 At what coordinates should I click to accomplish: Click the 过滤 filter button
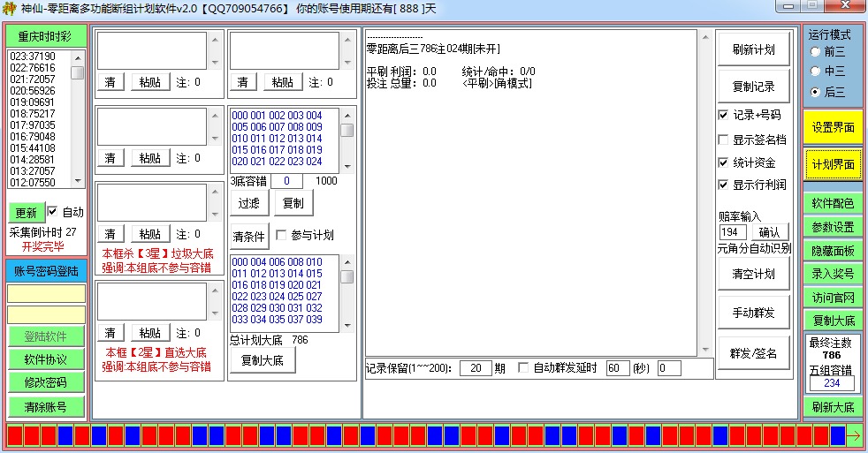pos(249,203)
